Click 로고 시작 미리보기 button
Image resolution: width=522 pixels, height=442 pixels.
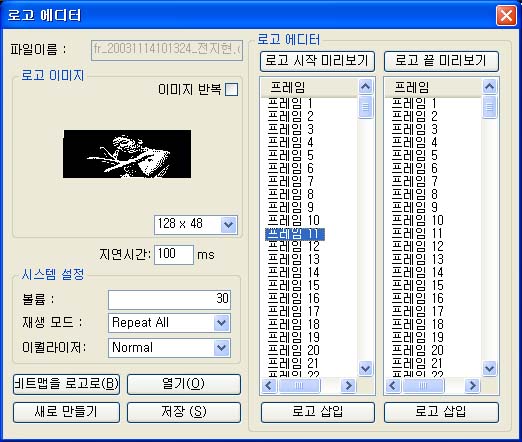317,61
